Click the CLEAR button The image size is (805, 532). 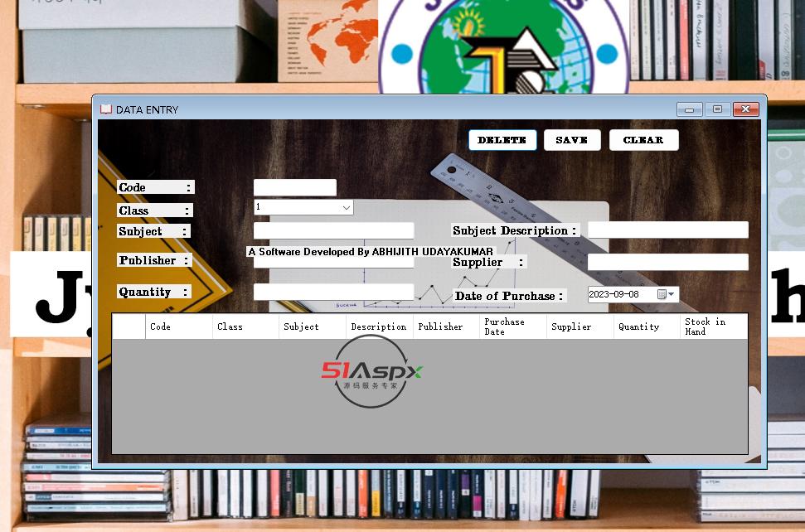tap(643, 140)
